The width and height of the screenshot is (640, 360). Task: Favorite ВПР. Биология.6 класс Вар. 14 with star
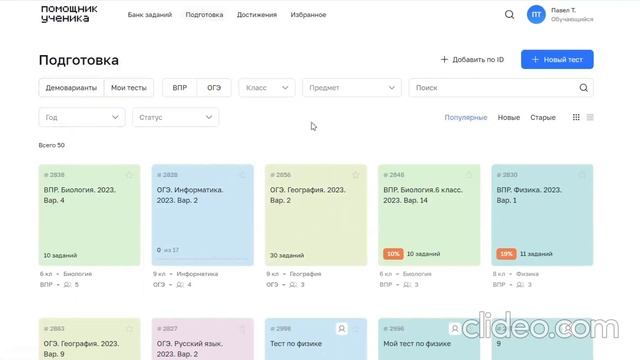[x=469, y=175]
